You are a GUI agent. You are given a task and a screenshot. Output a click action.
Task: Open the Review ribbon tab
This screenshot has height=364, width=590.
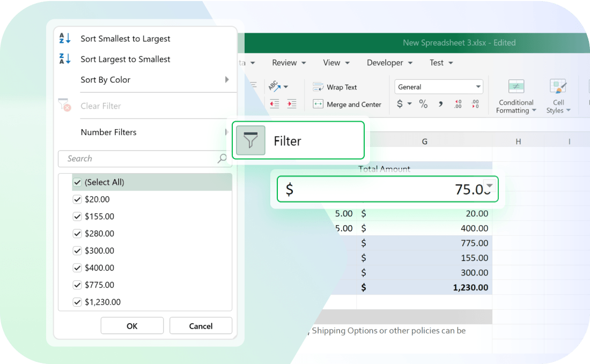[289, 63]
